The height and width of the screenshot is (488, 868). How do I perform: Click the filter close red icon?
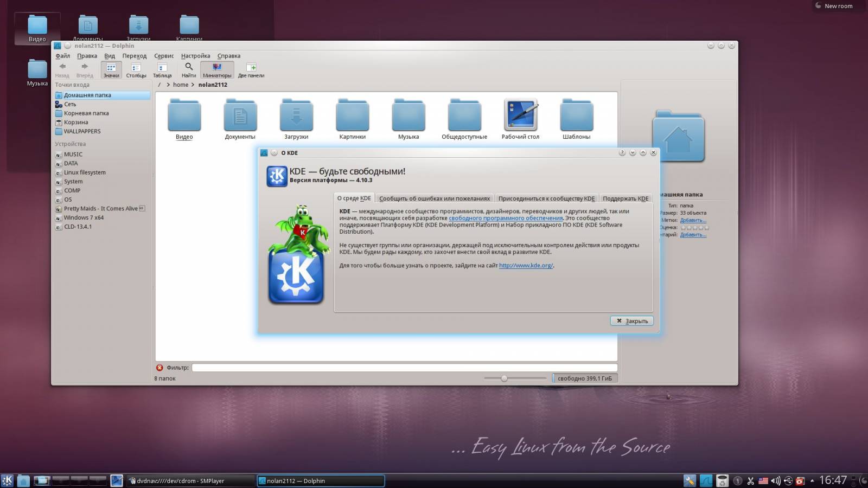coord(159,368)
